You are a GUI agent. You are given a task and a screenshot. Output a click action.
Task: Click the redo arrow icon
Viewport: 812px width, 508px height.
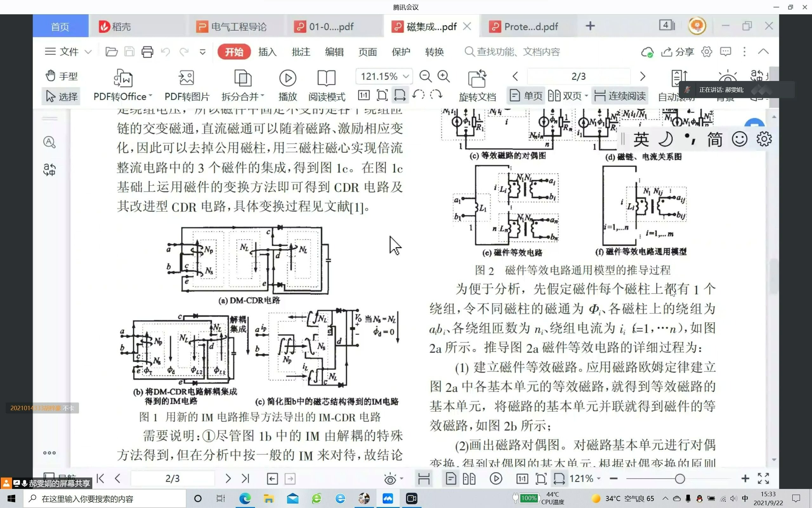point(184,52)
